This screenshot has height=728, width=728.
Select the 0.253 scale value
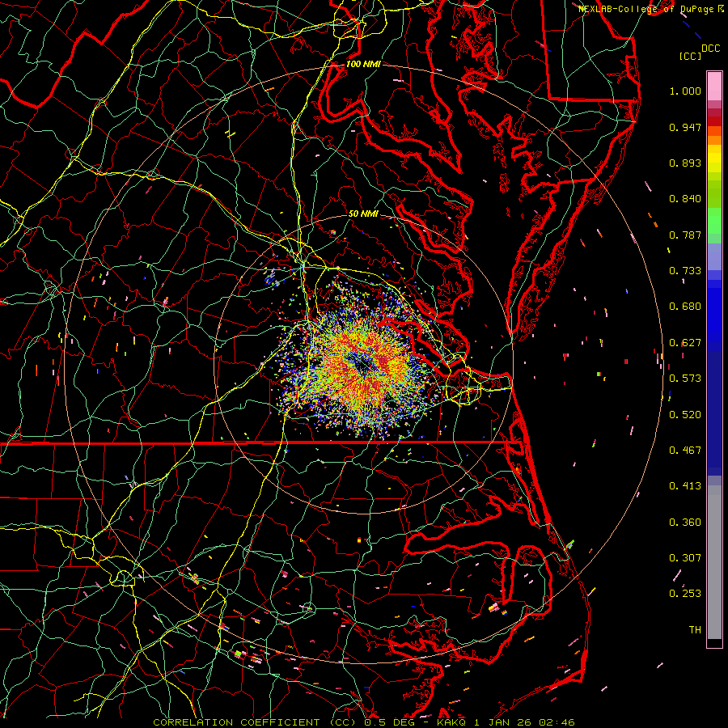click(x=685, y=594)
